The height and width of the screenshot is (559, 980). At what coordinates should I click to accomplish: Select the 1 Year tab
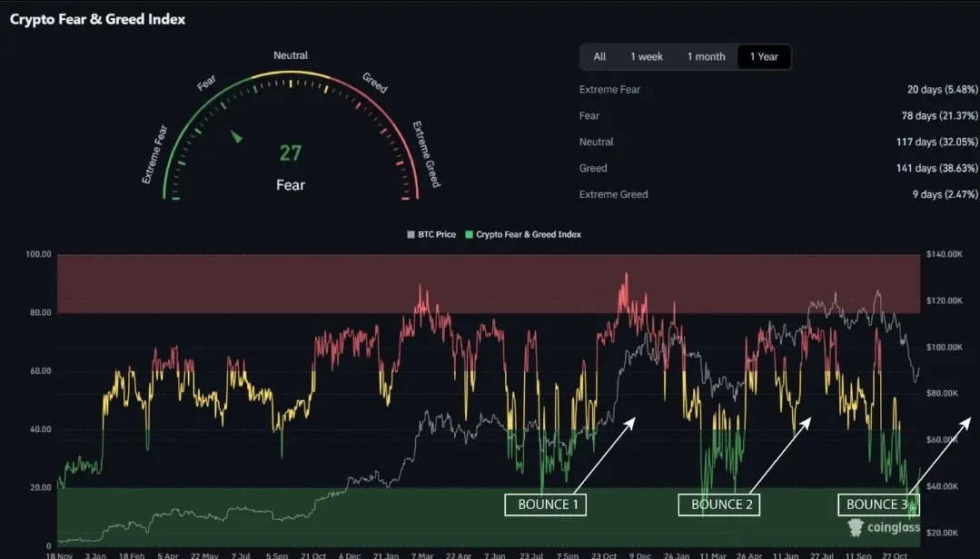(764, 57)
